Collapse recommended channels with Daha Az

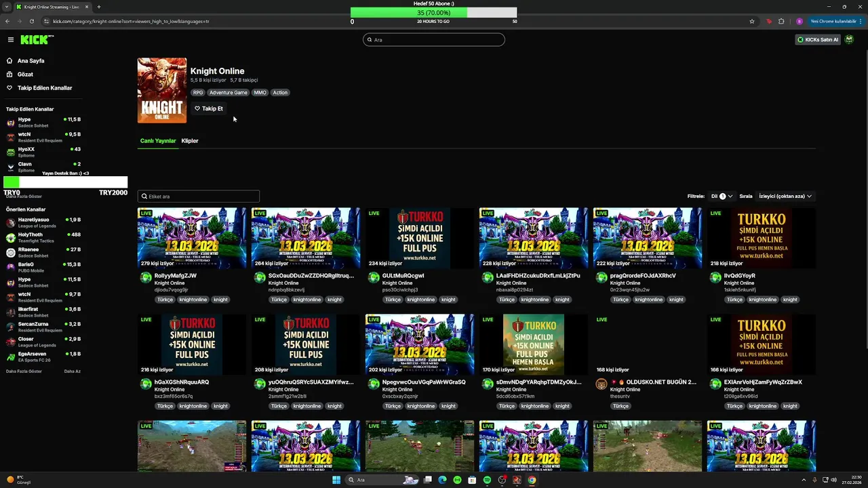pyautogui.click(x=73, y=371)
